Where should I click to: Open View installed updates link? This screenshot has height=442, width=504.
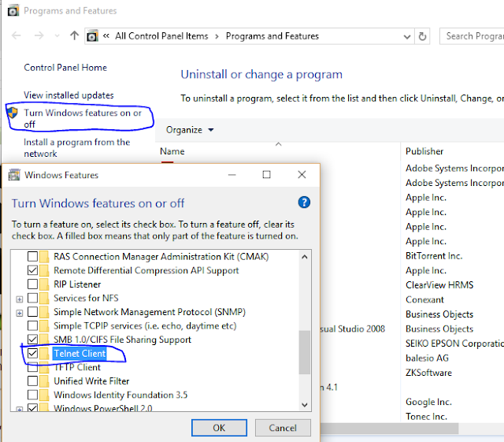(69, 95)
